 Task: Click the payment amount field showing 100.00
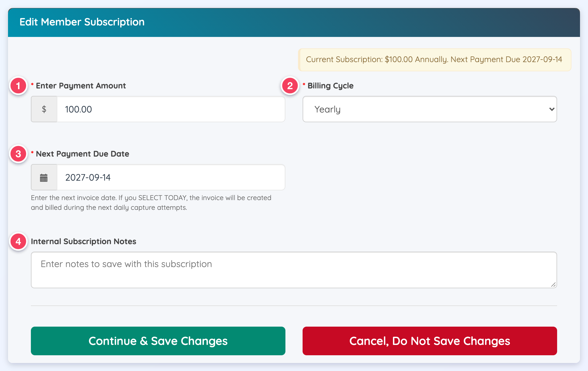[171, 109]
